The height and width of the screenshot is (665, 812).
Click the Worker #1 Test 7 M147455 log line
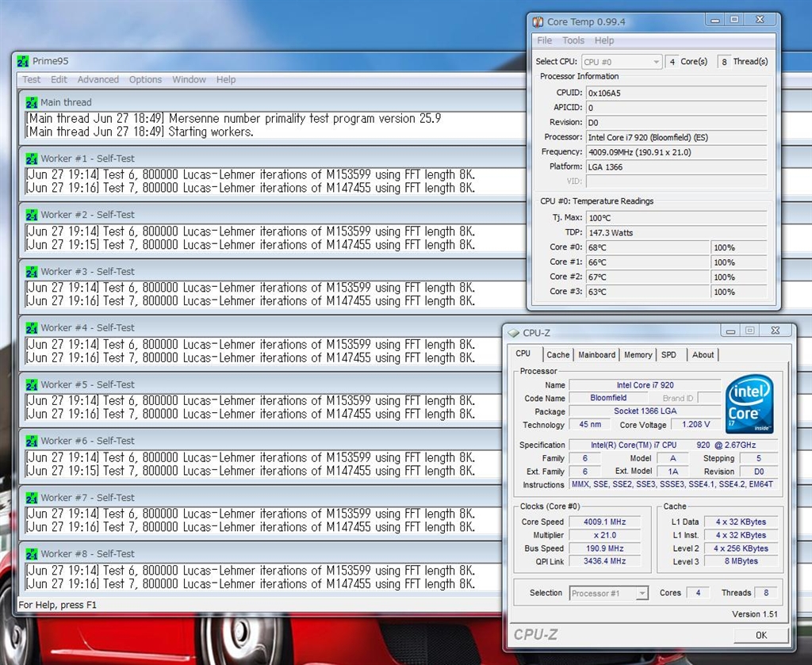coord(251,188)
